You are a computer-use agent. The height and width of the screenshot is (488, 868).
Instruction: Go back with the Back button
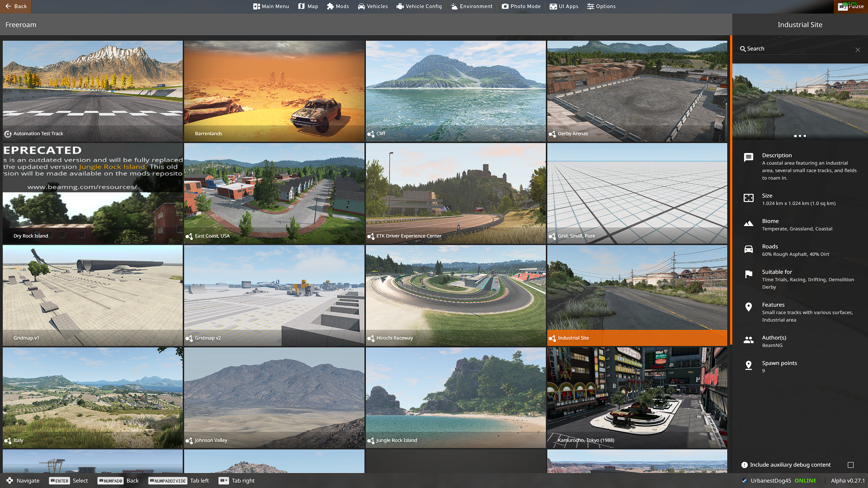16,6
